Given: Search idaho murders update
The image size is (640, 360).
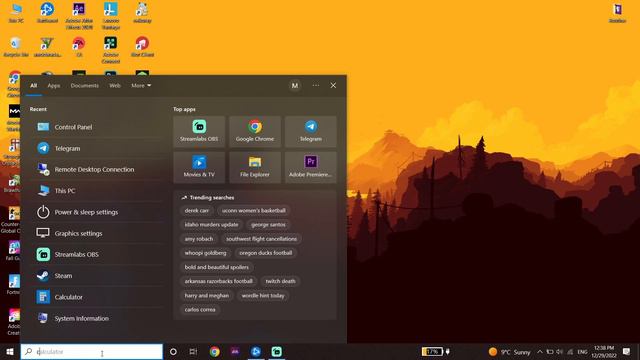Looking at the screenshot, I should [x=211, y=224].
